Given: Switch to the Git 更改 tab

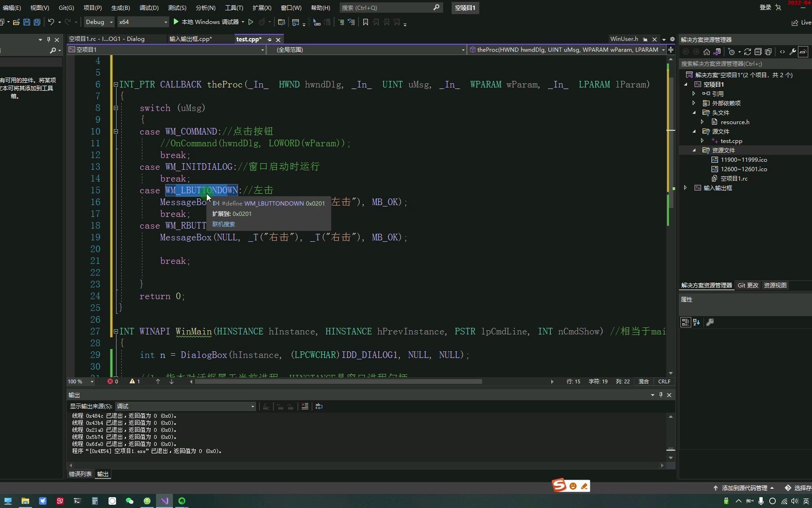Looking at the screenshot, I should [x=748, y=286].
